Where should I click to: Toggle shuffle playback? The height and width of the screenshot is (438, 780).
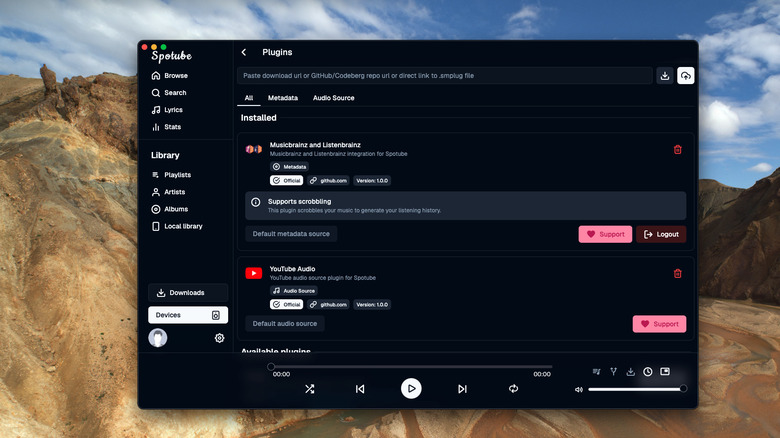[x=309, y=389]
